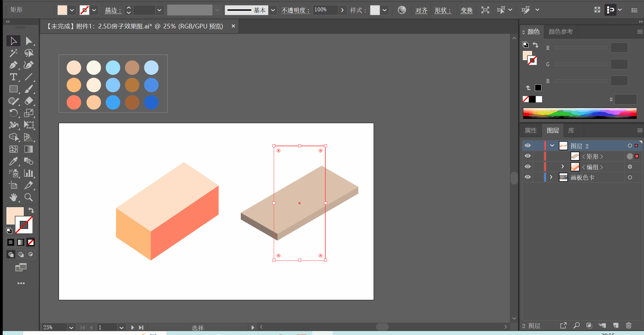This screenshot has height=335, width=644.
Task: Open the 变换 transform panel link
Action: [x=466, y=10]
